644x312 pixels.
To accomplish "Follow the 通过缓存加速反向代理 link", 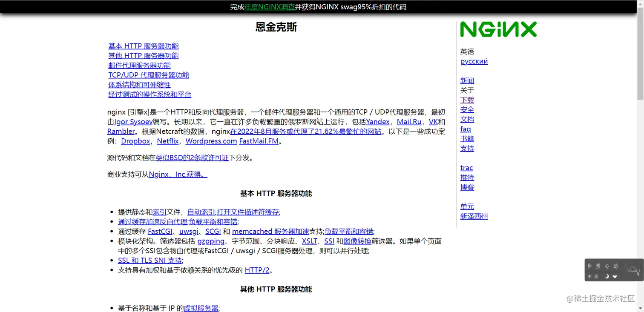I will (x=152, y=222).
